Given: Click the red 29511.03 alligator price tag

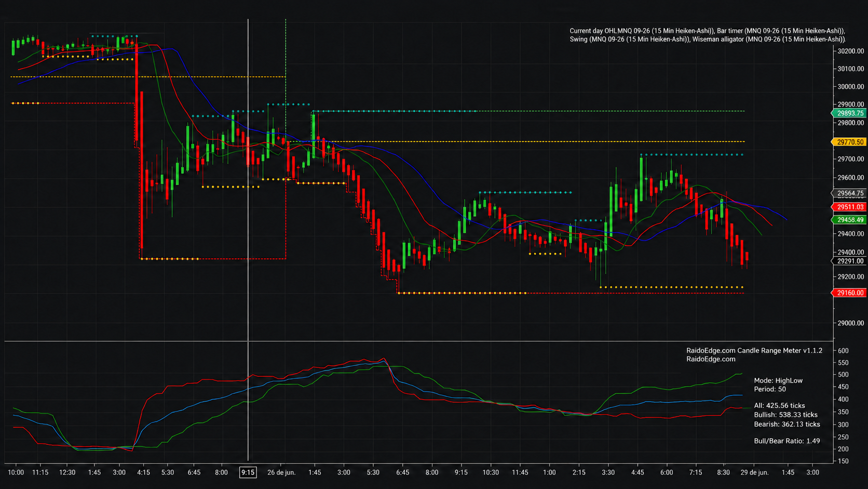Looking at the screenshot, I should coord(849,207).
